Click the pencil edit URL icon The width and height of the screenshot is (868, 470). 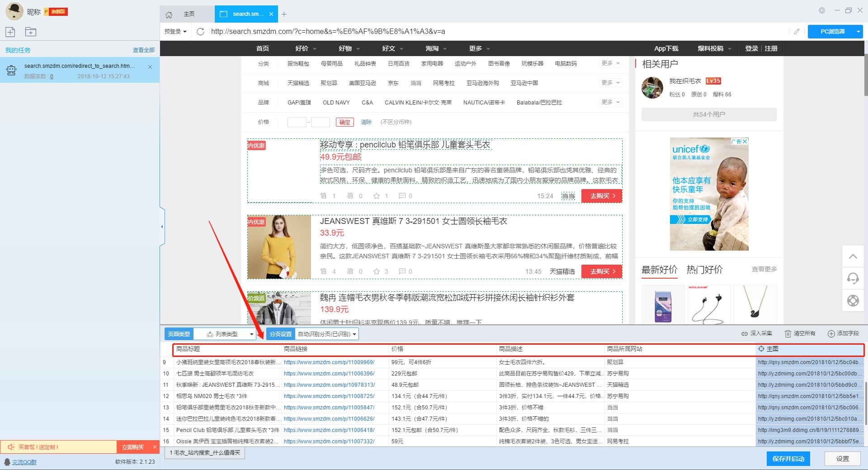(x=797, y=31)
